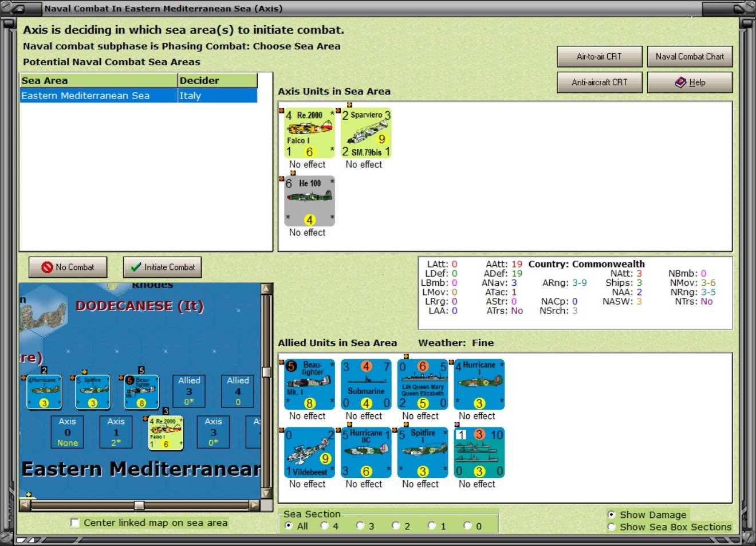756x546 pixels.
Task: Open the Help page
Action: click(x=690, y=83)
